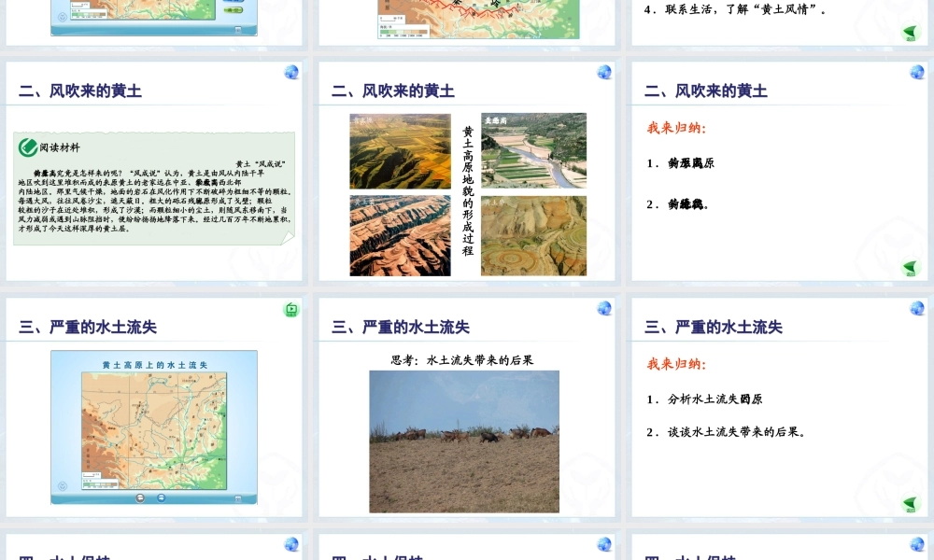Click item 2 under 风吹来的黄土 summary
934x560 pixels.
pyautogui.click(x=677, y=204)
